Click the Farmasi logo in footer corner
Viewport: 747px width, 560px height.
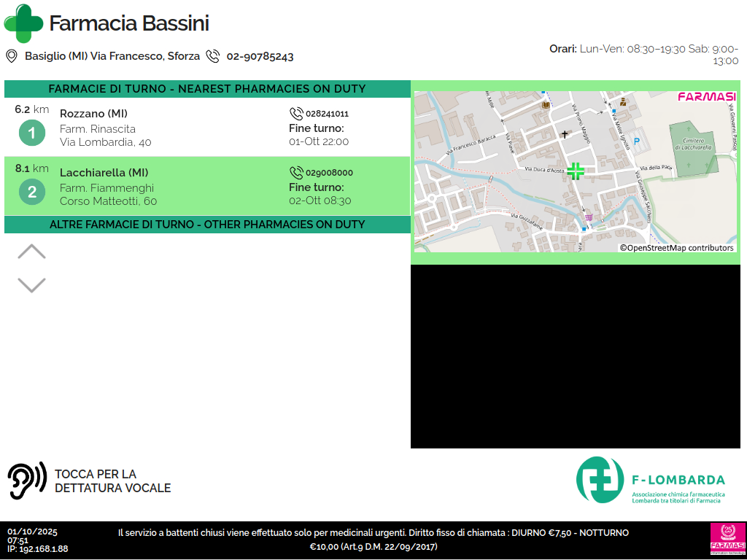click(x=727, y=540)
